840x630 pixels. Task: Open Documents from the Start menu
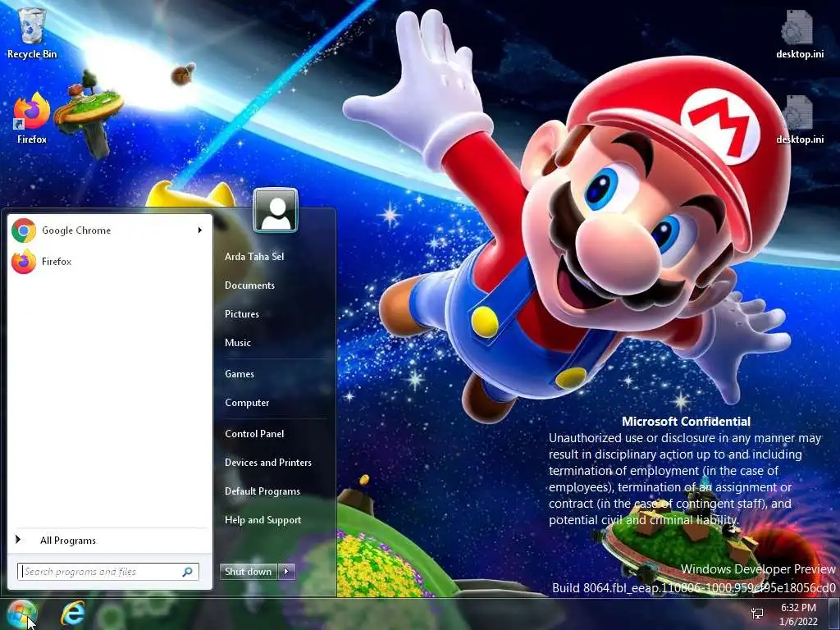249,285
